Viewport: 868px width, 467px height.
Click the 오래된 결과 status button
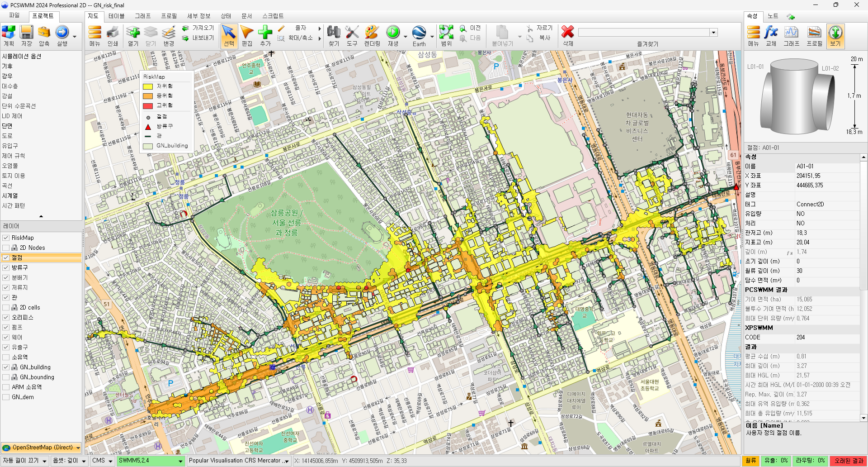click(849, 460)
